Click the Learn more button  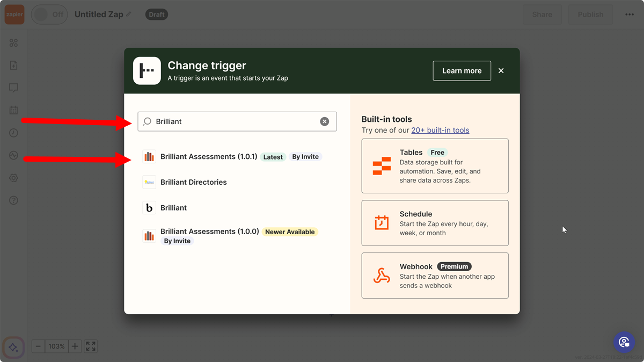point(462,70)
